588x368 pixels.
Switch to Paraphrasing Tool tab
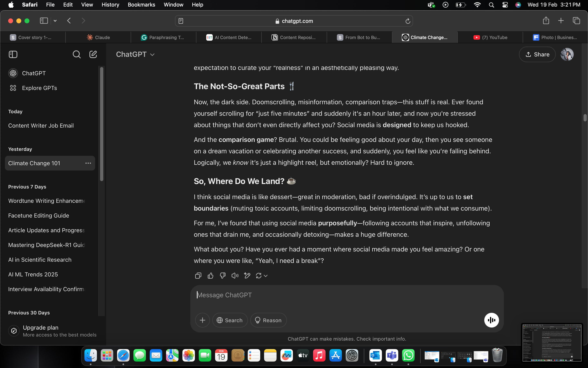point(164,37)
